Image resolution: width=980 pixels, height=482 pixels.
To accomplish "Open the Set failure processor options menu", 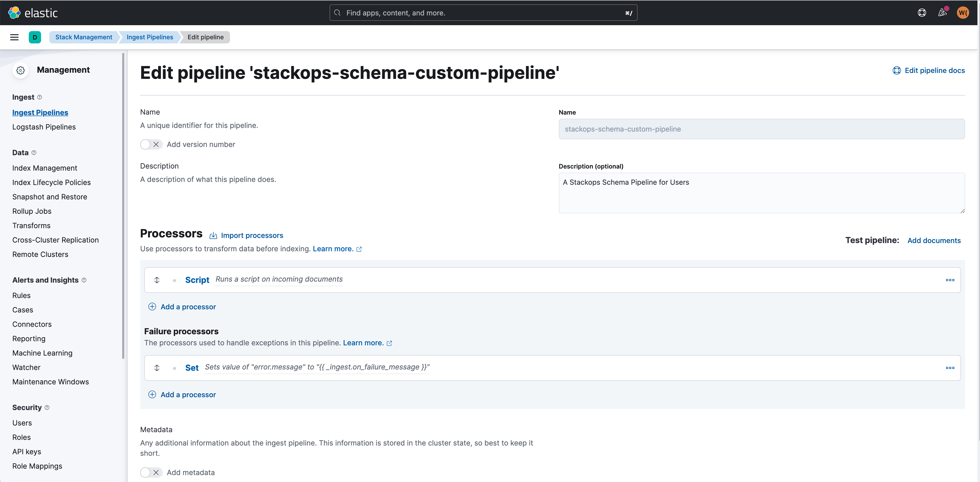I will pyautogui.click(x=950, y=368).
